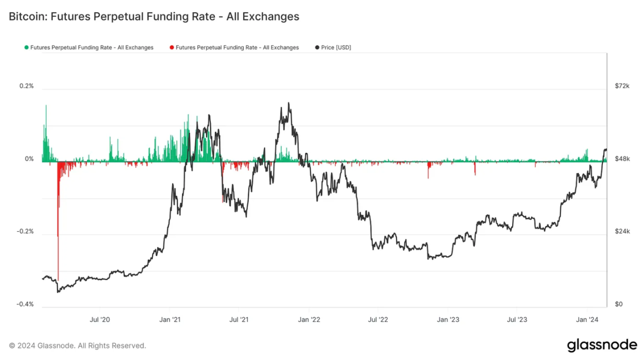Click the green legend dot for Funding Rate

tap(27, 48)
